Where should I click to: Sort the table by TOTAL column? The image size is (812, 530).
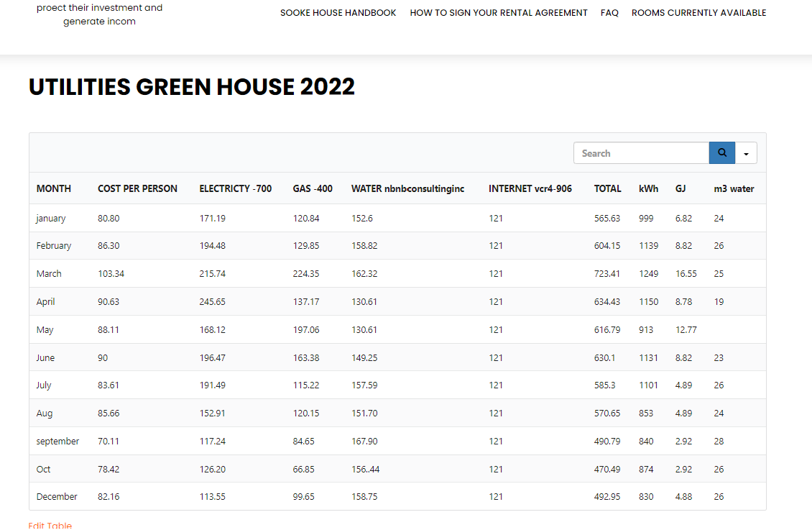(607, 188)
